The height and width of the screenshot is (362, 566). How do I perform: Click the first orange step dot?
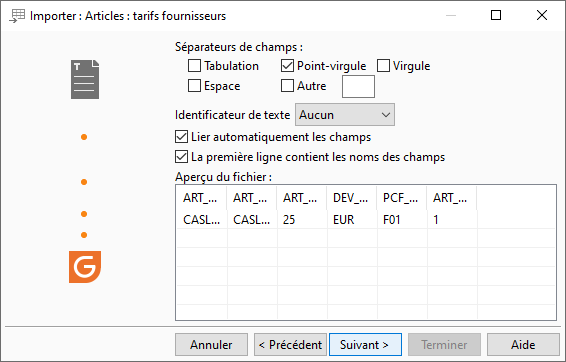(x=84, y=137)
